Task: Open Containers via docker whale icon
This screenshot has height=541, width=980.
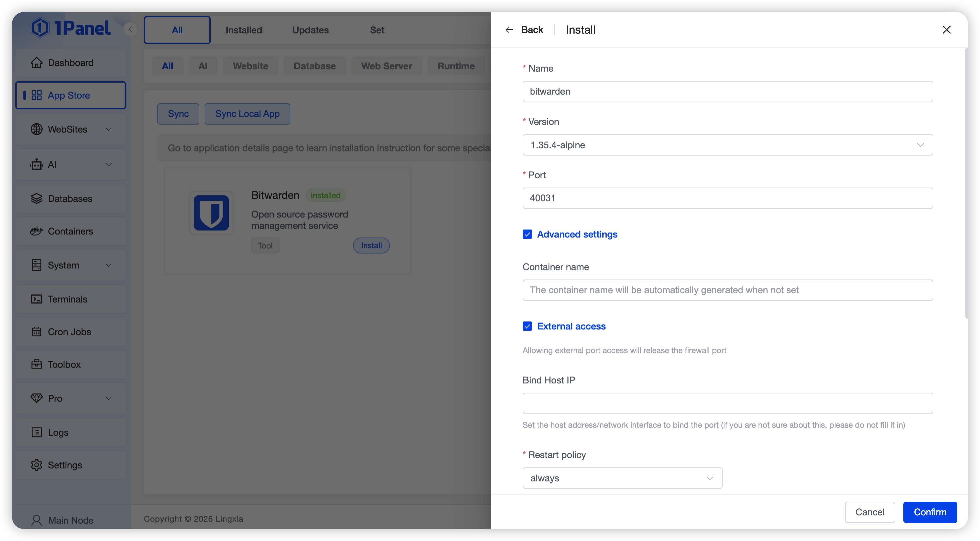Action: click(37, 231)
